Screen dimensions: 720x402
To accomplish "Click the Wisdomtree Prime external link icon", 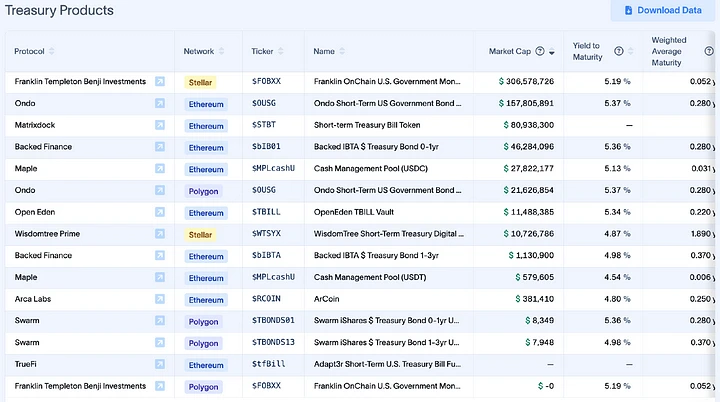I will pyautogui.click(x=160, y=234).
